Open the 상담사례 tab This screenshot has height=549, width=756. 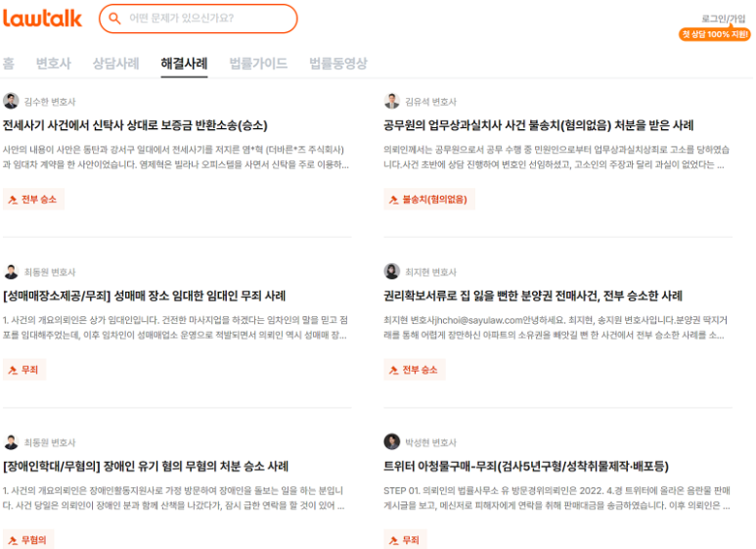(x=115, y=64)
